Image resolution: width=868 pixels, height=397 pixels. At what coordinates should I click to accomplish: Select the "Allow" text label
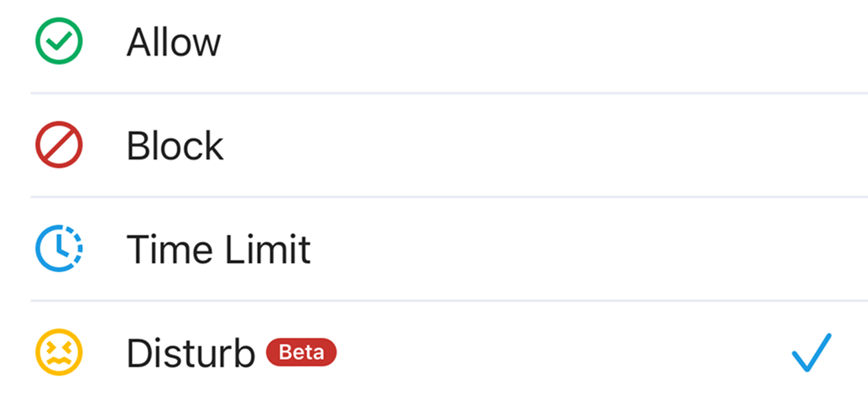(x=173, y=42)
